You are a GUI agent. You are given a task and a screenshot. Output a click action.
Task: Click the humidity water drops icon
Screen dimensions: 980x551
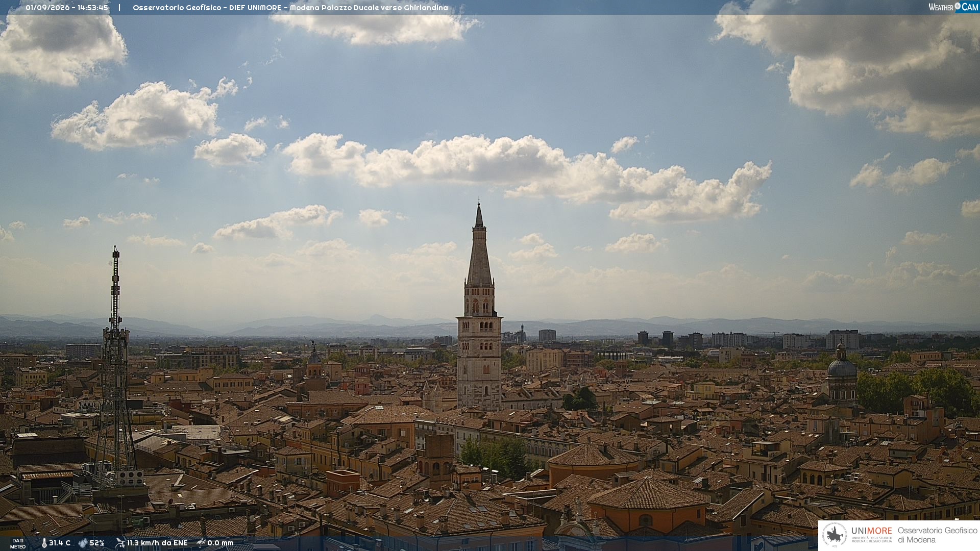[83, 543]
